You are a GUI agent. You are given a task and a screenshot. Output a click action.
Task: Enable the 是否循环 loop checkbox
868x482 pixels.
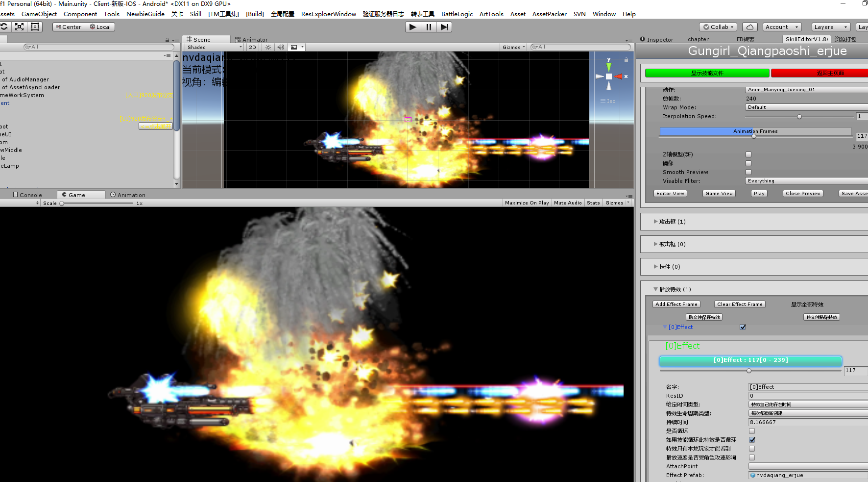point(752,431)
